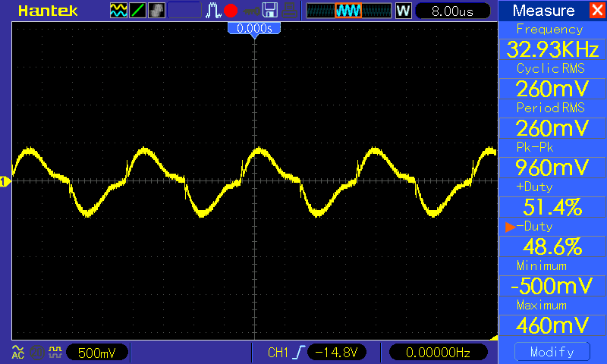607x364 pixels.
Task: Select the Pk-Pk measurement label
Action: pos(535,147)
